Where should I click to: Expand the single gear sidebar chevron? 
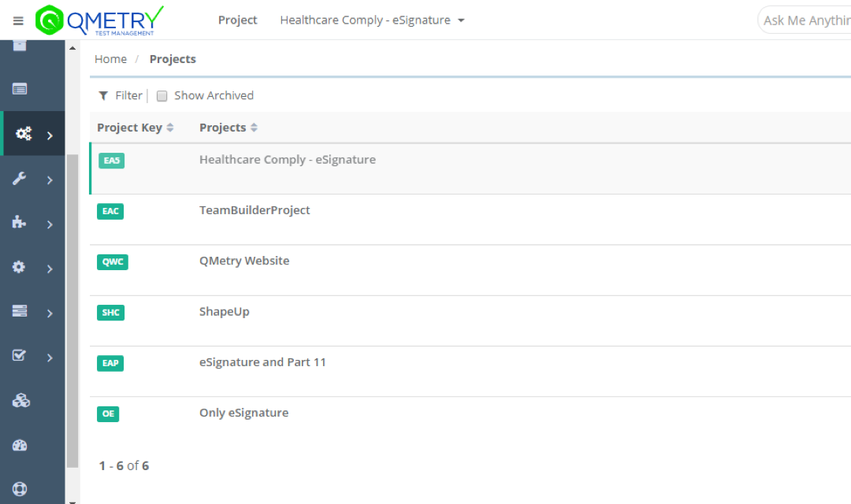[x=50, y=269]
